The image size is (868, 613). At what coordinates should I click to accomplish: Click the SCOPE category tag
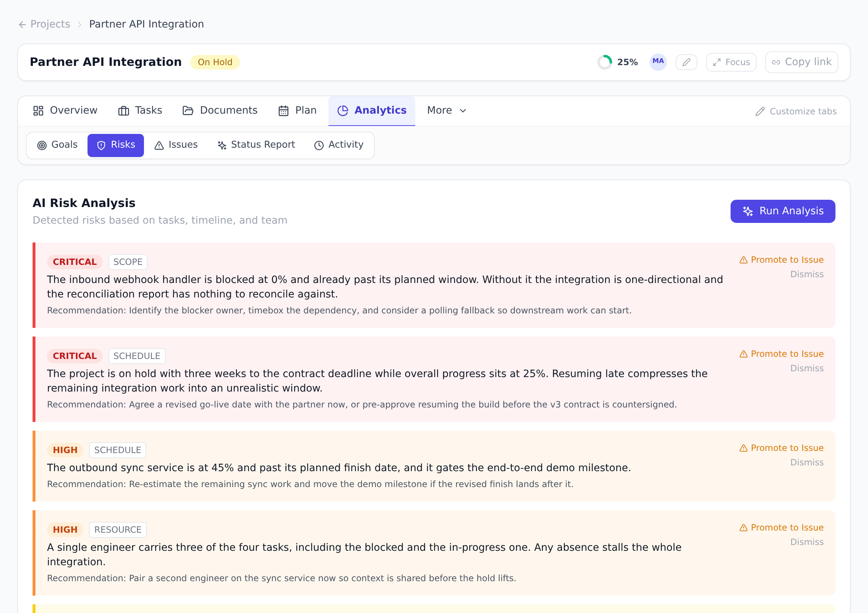point(128,262)
